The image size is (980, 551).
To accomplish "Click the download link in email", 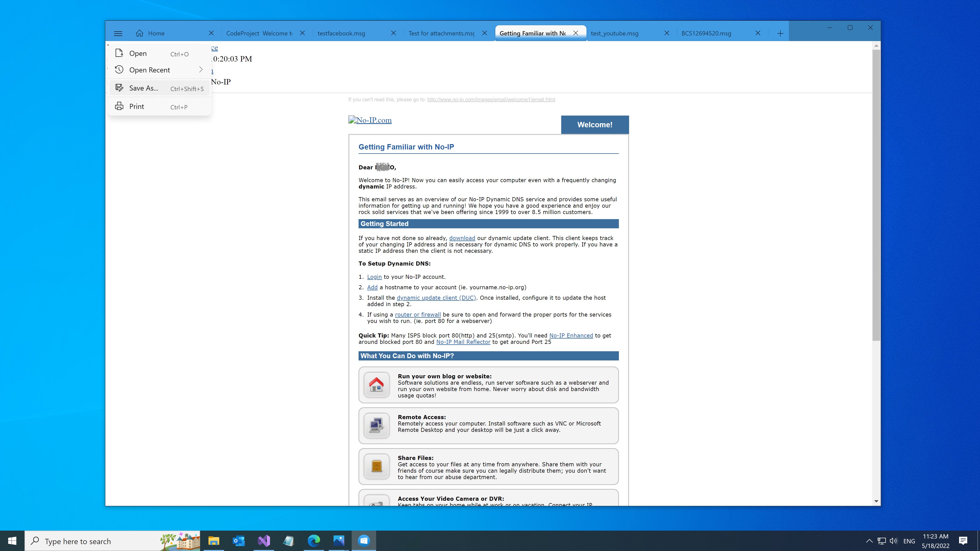I will (462, 238).
